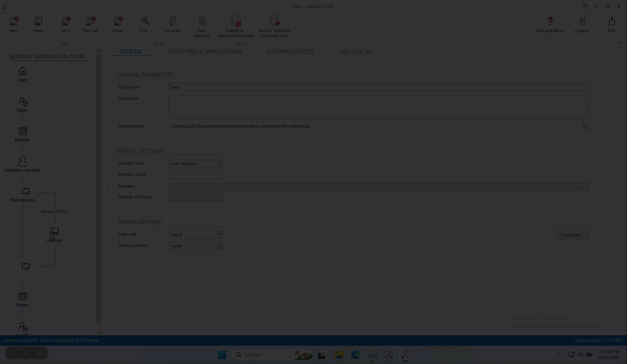Select the Logon step in flow

click(x=22, y=105)
